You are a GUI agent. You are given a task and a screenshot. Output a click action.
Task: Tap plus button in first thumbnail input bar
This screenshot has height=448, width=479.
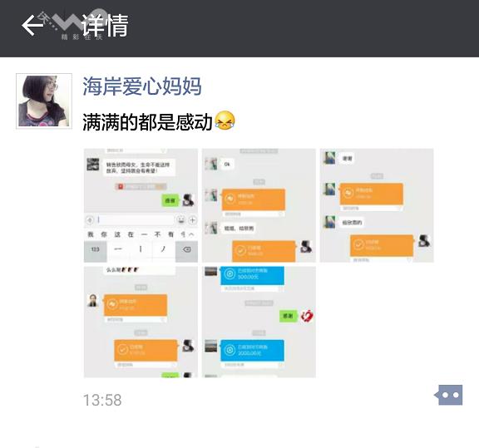coord(192,219)
